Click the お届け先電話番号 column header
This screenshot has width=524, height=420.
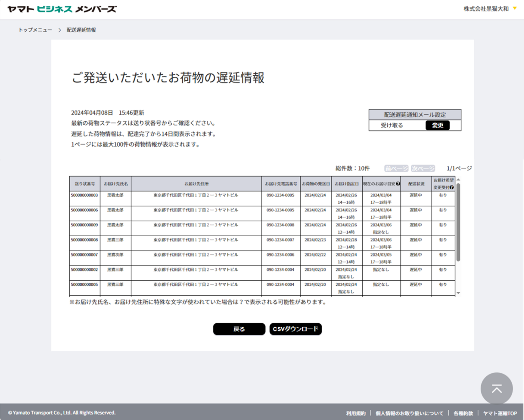281,184
